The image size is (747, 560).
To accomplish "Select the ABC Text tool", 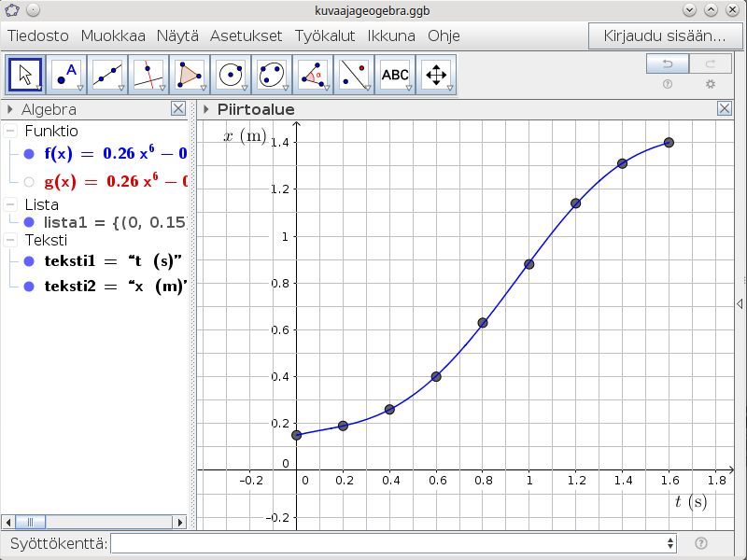I will tap(395, 75).
